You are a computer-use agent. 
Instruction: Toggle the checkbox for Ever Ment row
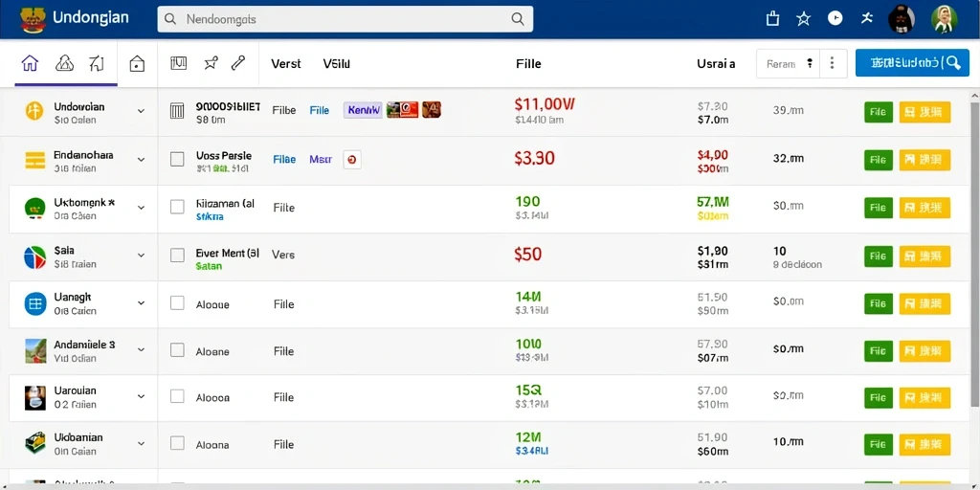click(177, 255)
